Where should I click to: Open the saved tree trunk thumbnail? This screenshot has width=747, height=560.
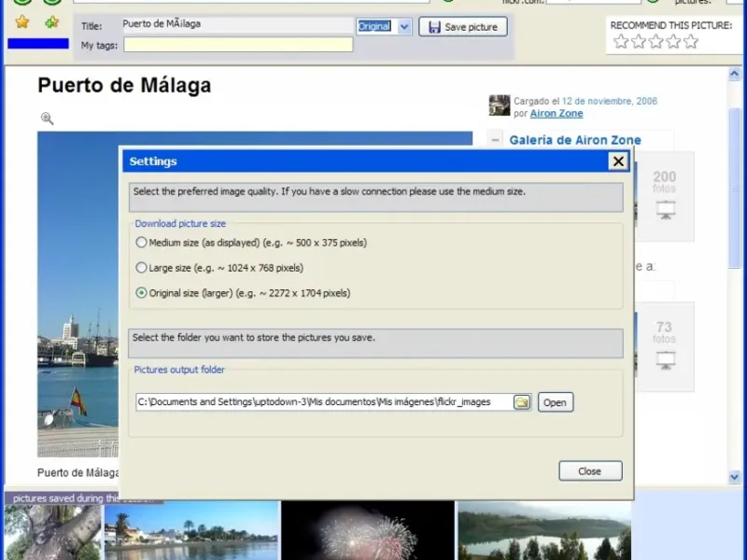click(x=52, y=532)
